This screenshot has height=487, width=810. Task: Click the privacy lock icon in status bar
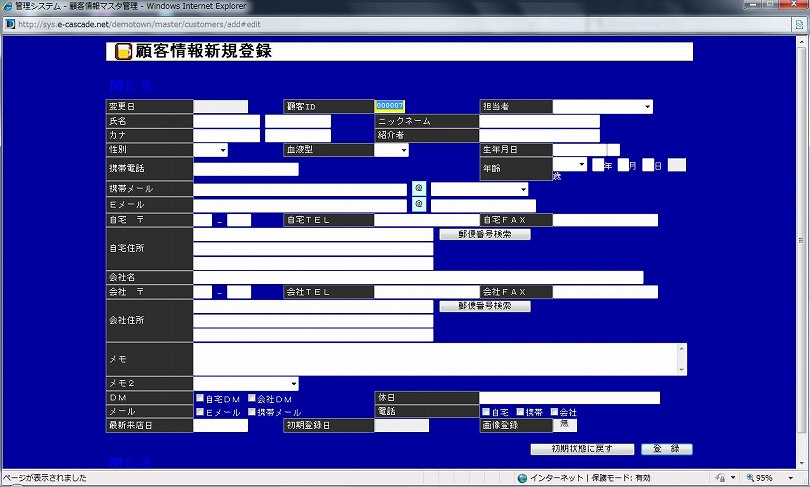click(720, 478)
